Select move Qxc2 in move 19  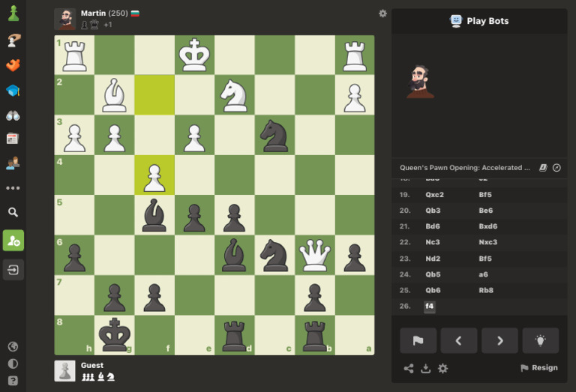(434, 195)
